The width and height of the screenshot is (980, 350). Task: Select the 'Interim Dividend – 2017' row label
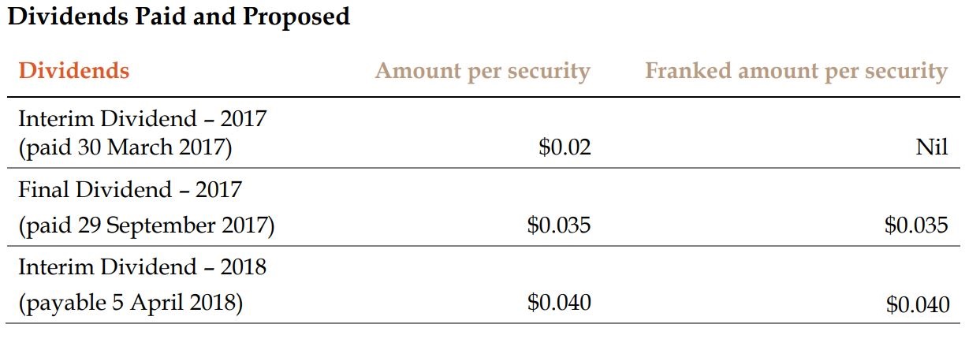[x=142, y=119]
